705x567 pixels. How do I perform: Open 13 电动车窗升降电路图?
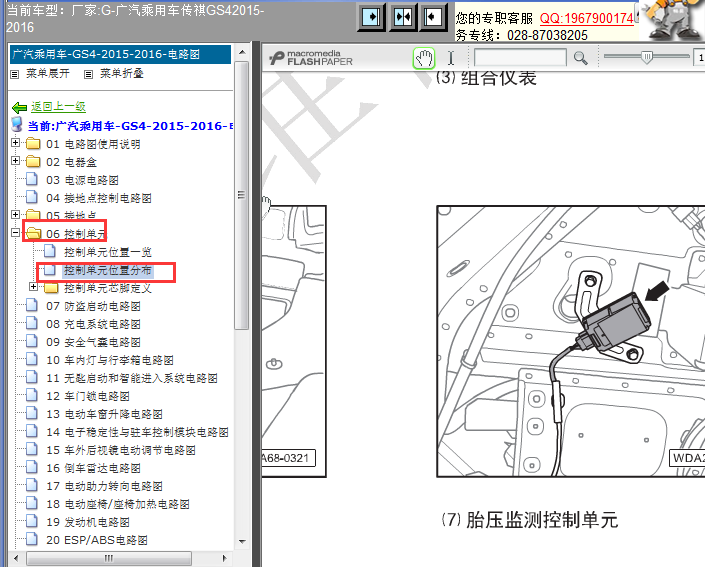point(104,414)
